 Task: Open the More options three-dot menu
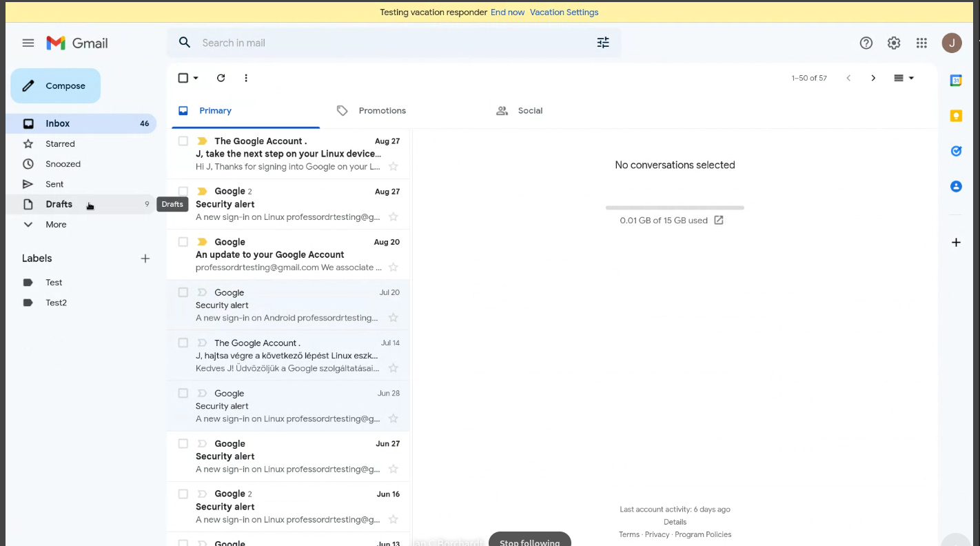[x=246, y=78]
